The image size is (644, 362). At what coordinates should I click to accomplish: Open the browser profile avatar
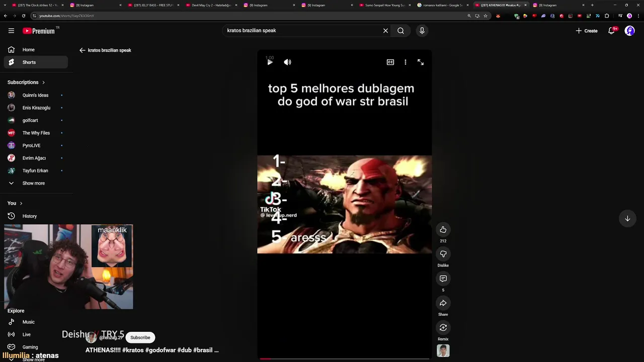tap(629, 16)
